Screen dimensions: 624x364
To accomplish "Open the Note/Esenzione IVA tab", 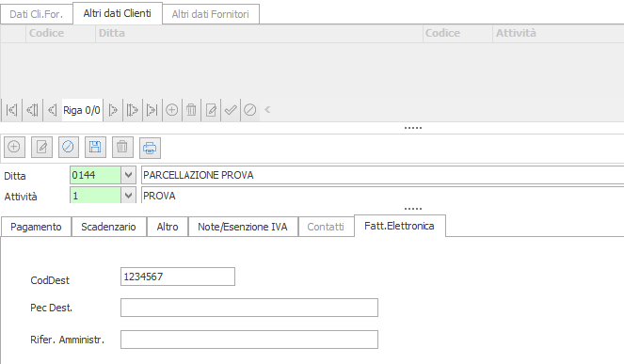I will coord(243,227).
